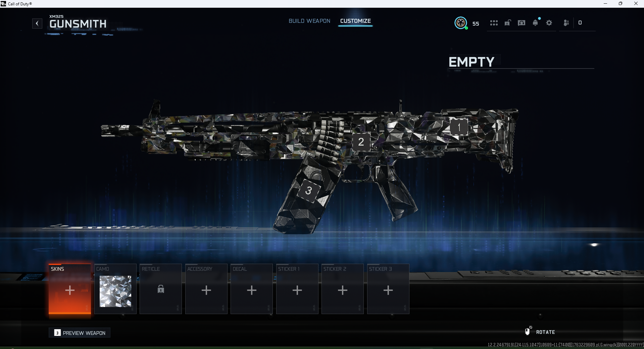
Task: Open the Sticker 2 slot
Action: point(343,290)
